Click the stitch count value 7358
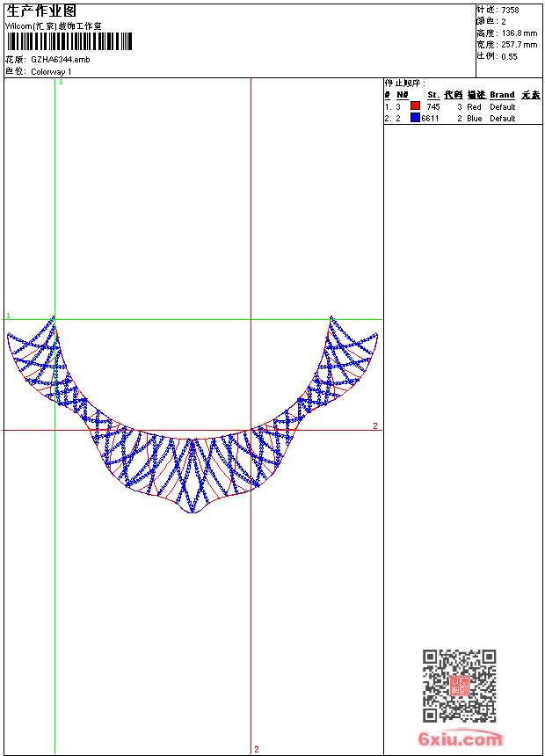 [510, 11]
